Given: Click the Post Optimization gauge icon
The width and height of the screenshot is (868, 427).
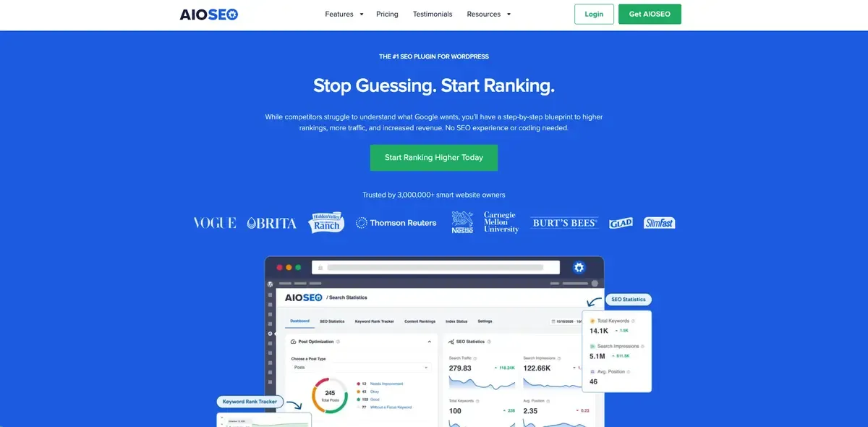Looking at the screenshot, I should point(293,342).
